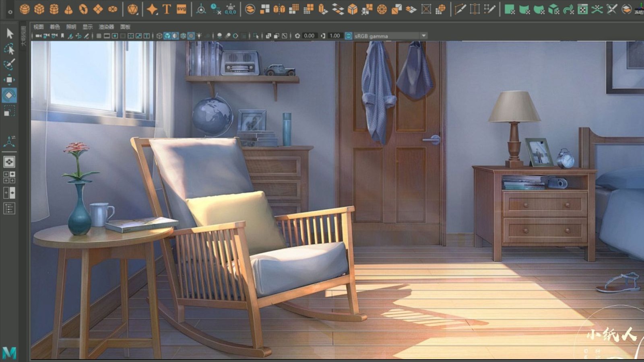
Task: Click the polygon cube shelf icon
Action: tap(39, 9)
